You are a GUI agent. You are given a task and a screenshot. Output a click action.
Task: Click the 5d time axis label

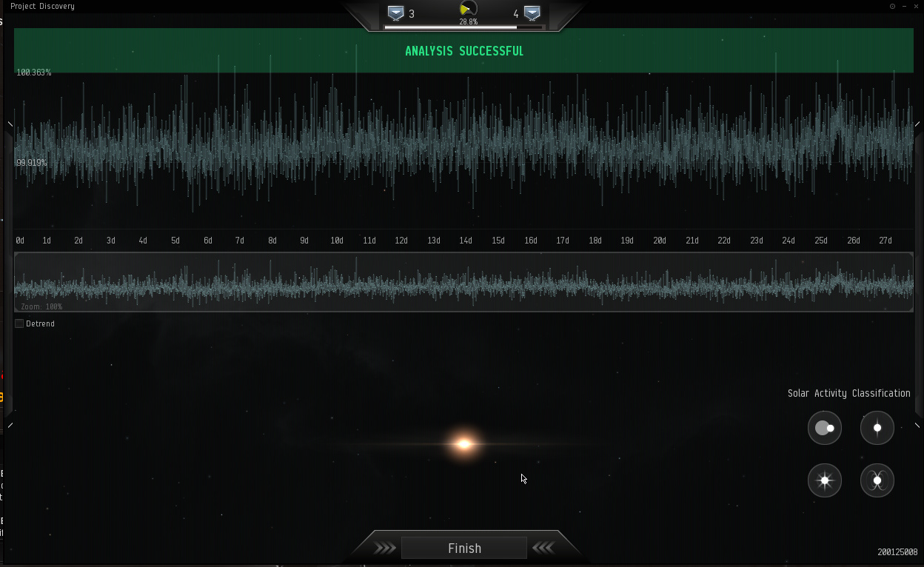tap(175, 241)
